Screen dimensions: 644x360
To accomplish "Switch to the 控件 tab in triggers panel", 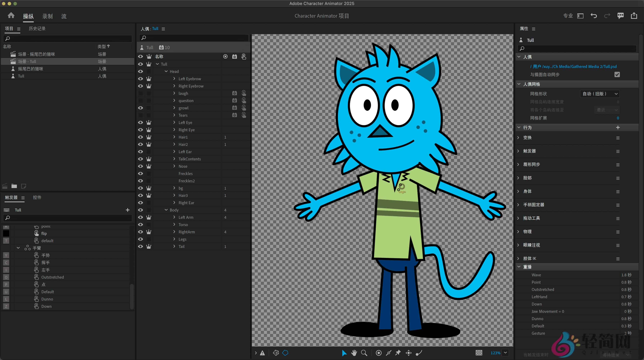I will pos(37,197).
